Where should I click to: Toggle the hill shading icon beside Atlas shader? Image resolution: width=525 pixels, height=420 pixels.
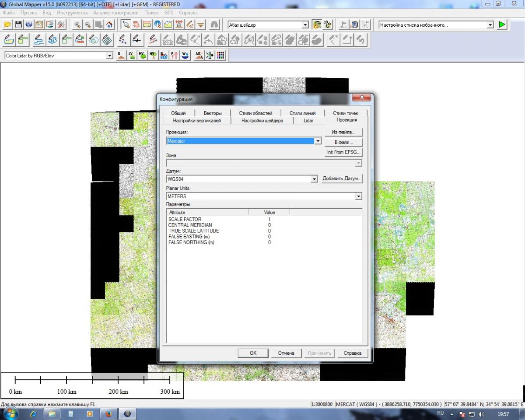[x=317, y=25]
